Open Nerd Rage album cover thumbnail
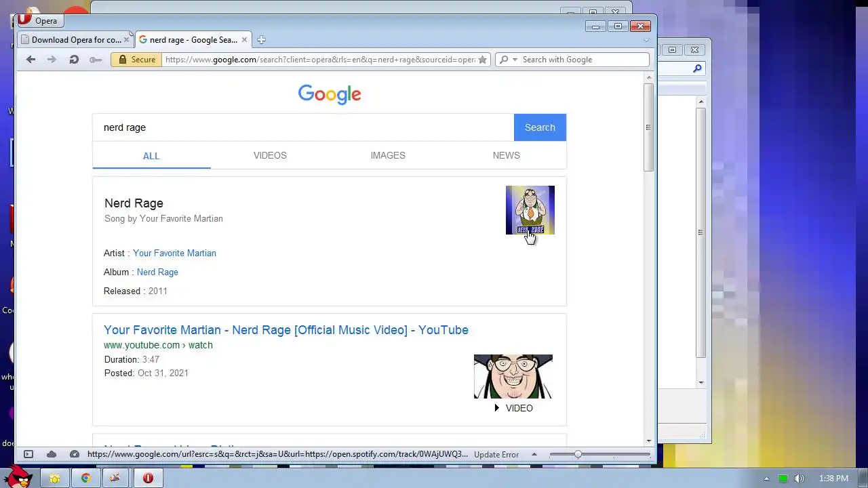The width and height of the screenshot is (868, 488). (530, 210)
